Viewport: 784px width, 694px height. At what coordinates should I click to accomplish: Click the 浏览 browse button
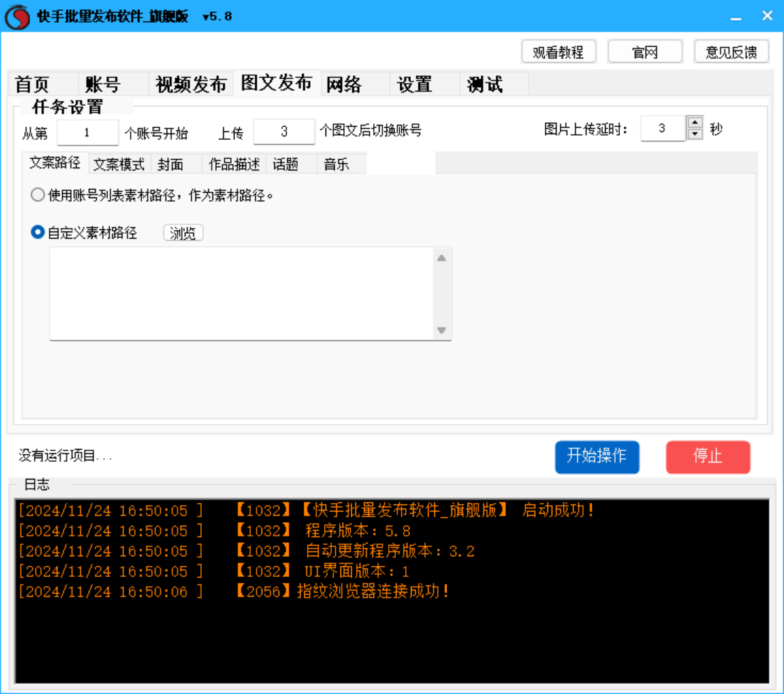tap(183, 233)
